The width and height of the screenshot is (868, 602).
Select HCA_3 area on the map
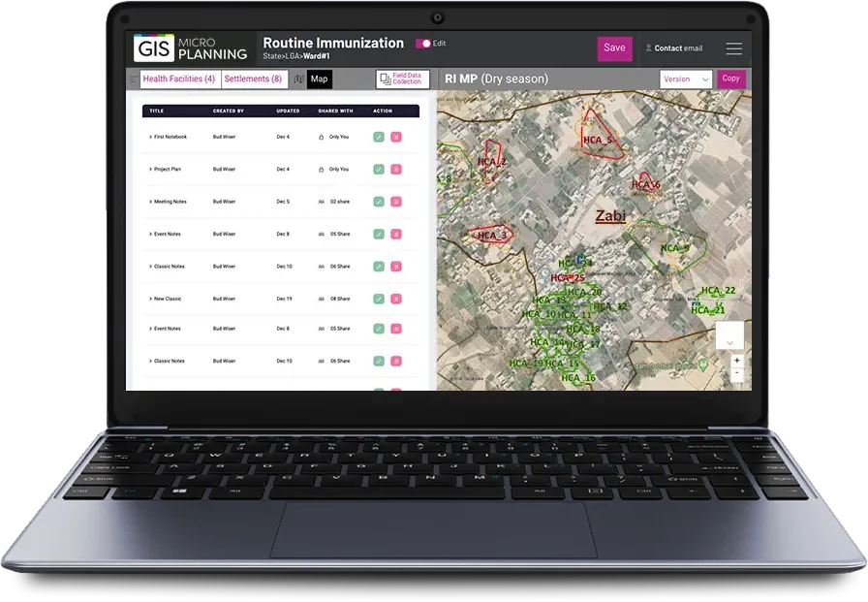coord(491,236)
